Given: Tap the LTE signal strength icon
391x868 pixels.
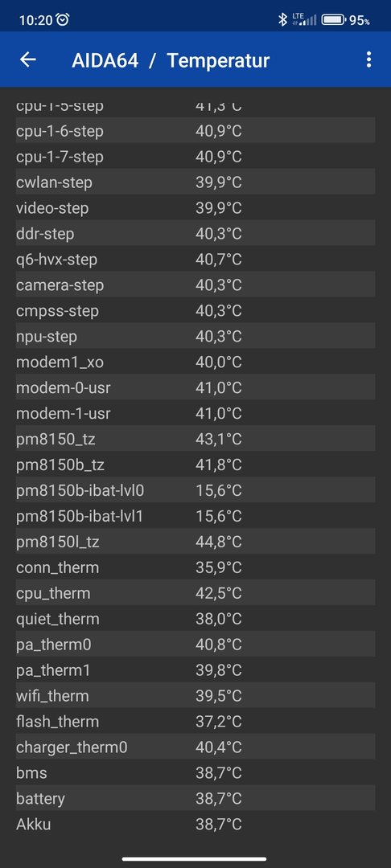Looking at the screenshot, I should click(x=305, y=20).
